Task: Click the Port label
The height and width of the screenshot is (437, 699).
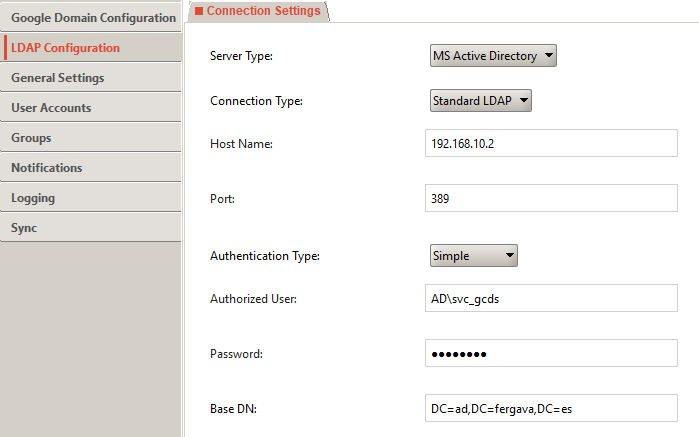Action: click(x=222, y=199)
